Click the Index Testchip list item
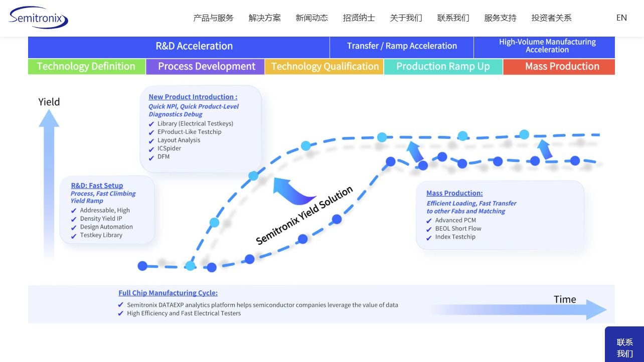Image resolution: width=644 pixels, height=362 pixels. click(455, 237)
